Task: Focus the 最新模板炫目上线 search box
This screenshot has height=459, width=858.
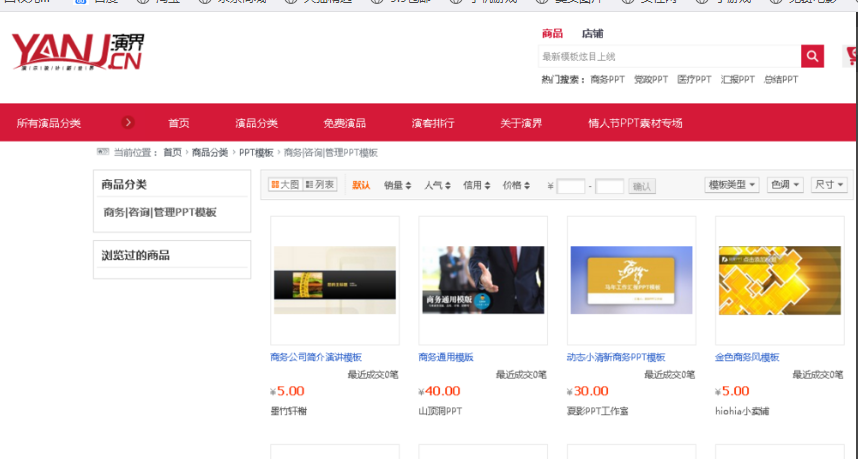Action: [x=670, y=56]
